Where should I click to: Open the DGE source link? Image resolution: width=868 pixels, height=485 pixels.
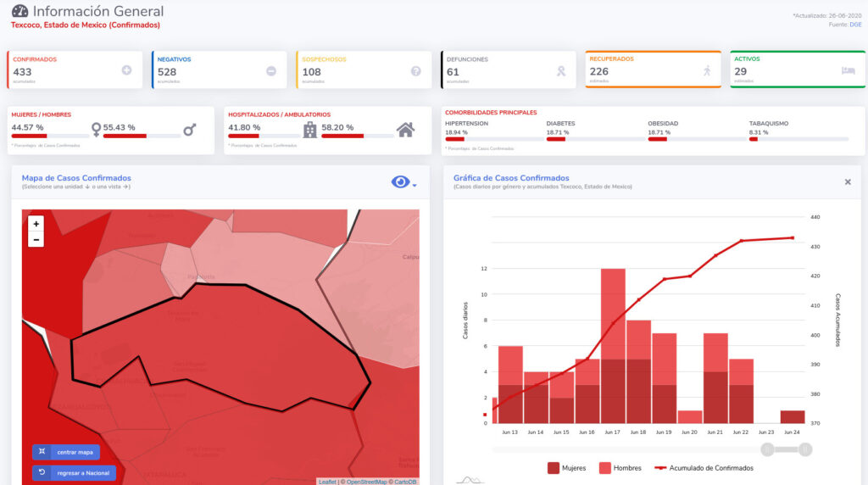856,25
